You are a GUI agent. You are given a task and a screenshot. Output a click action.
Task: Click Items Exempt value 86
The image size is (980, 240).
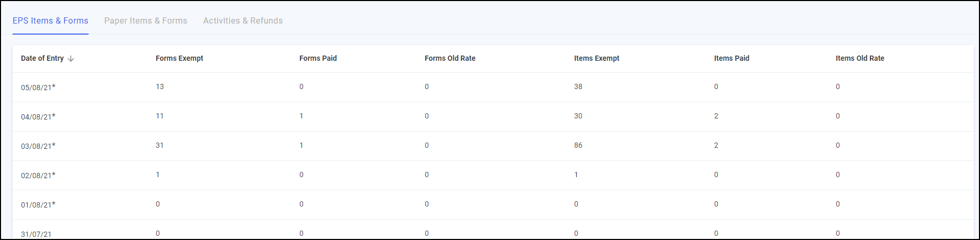click(578, 146)
